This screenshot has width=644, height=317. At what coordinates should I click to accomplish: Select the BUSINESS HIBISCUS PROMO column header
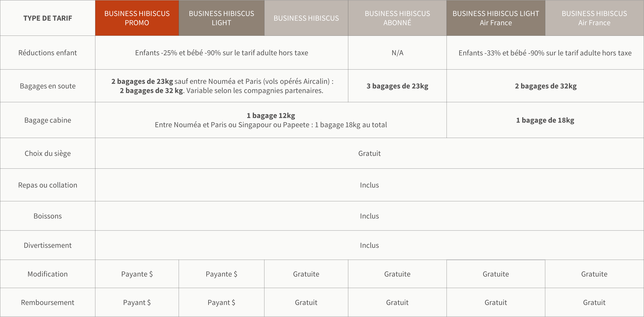[x=137, y=18]
